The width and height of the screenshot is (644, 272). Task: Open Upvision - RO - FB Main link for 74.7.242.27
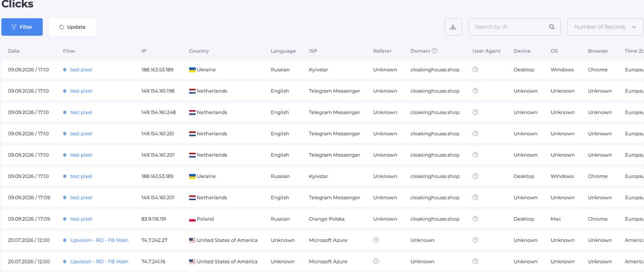pos(99,240)
